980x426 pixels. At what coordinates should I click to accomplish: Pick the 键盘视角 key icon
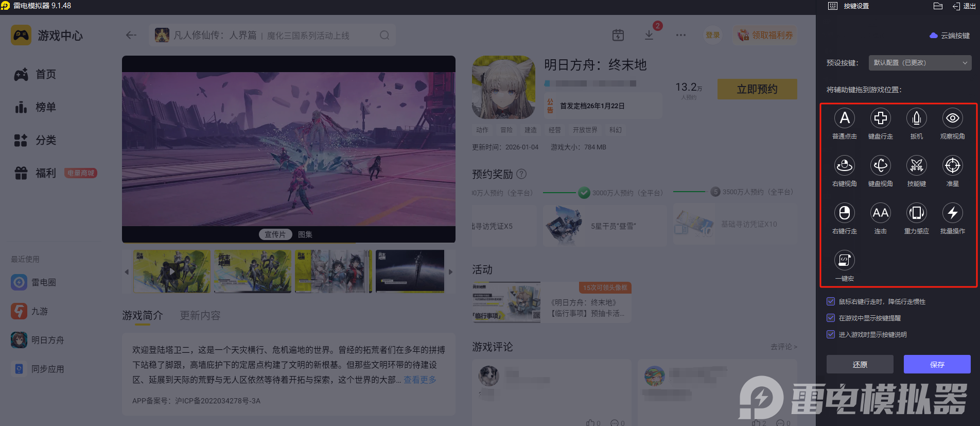pyautogui.click(x=881, y=165)
